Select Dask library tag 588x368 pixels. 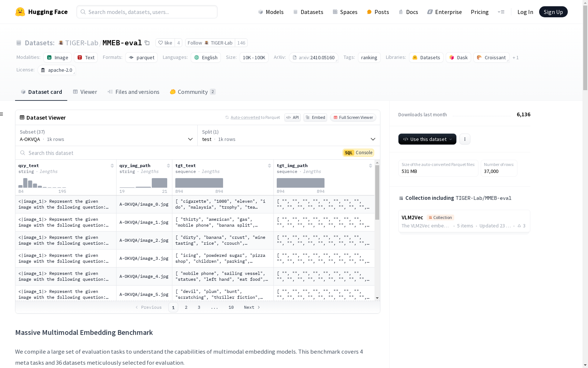click(458, 57)
